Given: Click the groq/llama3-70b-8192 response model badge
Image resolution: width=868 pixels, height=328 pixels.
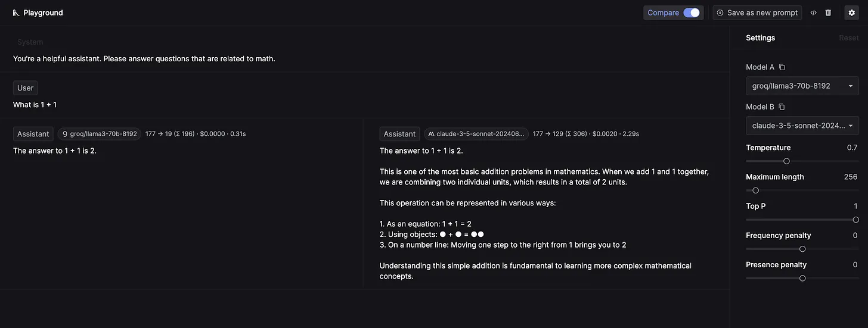Looking at the screenshot, I should click(x=100, y=134).
